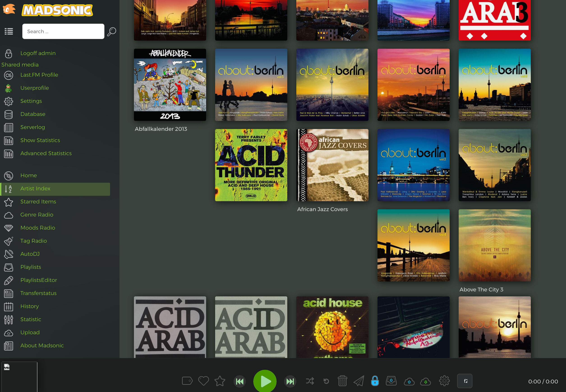Click the tag icon in player bar

pyautogui.click(x=187, y=381)
